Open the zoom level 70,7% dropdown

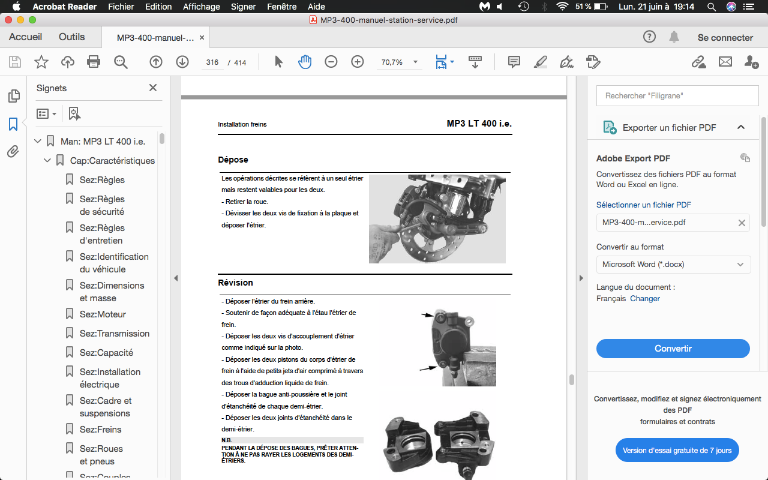click(x=415, y=62)
